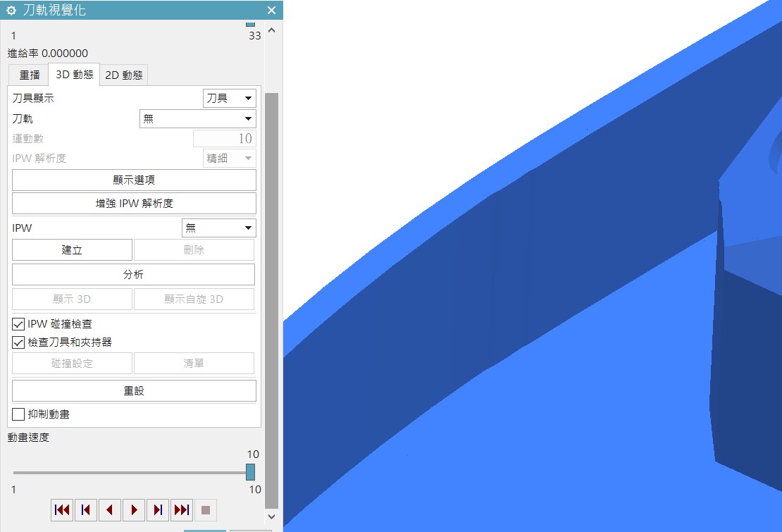The height and width of the screenshot is (532, 782).
Task: Click 刪除 button
Action: point(194,250)
